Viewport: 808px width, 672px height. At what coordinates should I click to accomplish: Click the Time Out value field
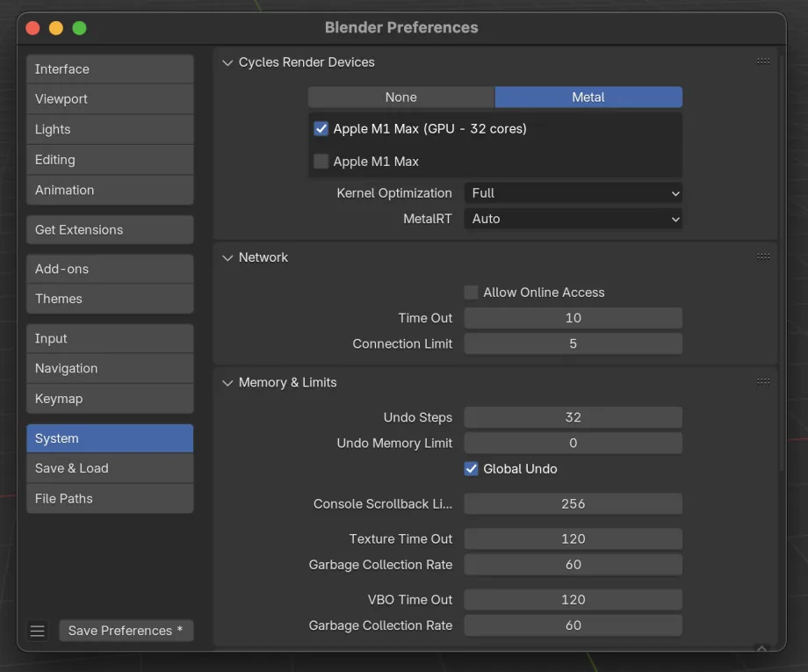click(573, 318)
